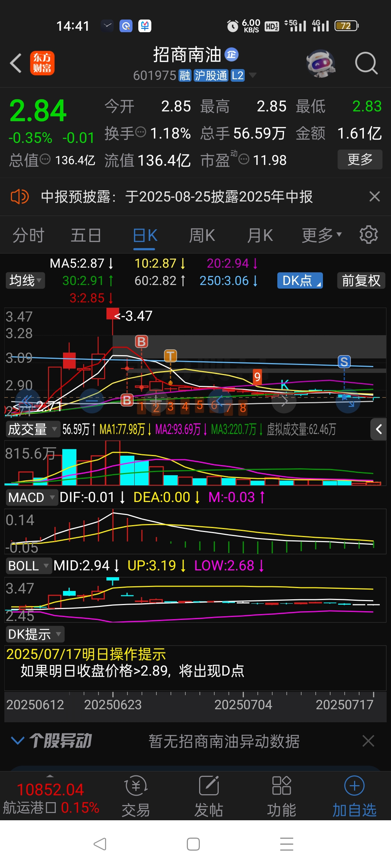Expand the 个股异动 section chevron
391x868 pixels.
[x=18, y=740]
